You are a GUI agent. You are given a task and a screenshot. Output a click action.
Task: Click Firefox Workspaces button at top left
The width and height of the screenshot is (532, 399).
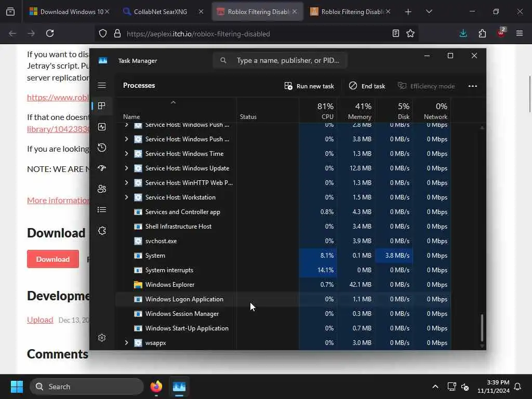[10, 11]
